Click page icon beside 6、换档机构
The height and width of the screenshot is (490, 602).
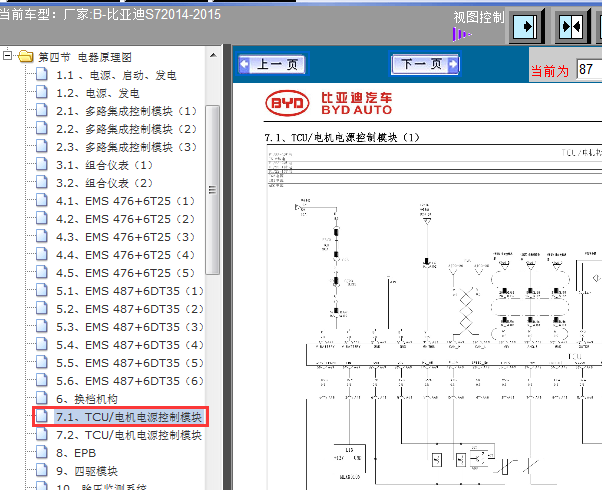pos(41,399)
